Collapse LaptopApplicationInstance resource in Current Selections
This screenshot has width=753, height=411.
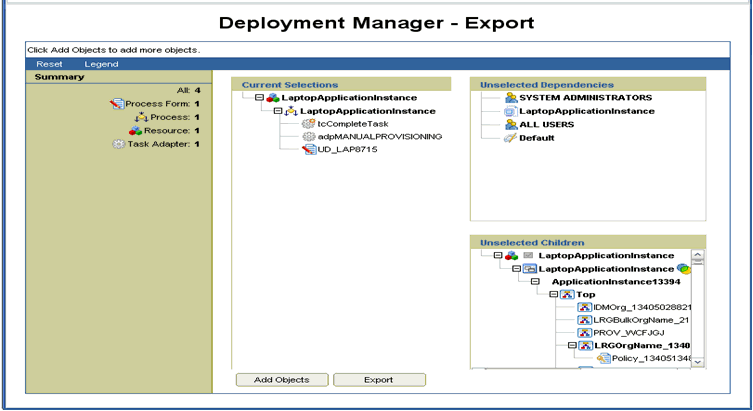point(259,97)
